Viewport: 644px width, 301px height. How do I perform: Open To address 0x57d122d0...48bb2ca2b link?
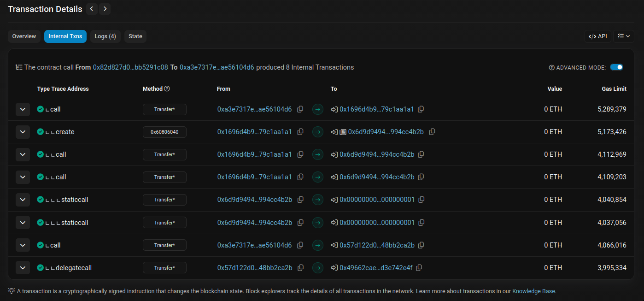pyautogui.click(x=377, y=245)
